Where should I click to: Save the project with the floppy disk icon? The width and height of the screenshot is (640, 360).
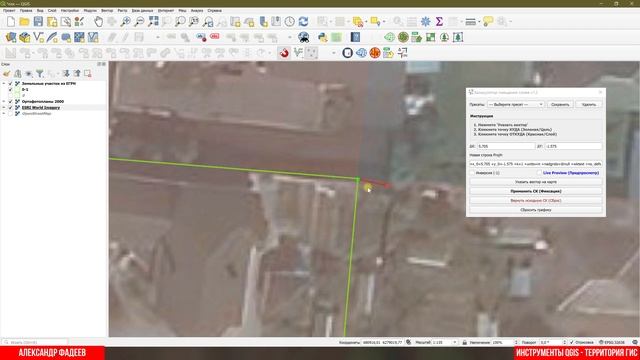(x=38, y=22)
